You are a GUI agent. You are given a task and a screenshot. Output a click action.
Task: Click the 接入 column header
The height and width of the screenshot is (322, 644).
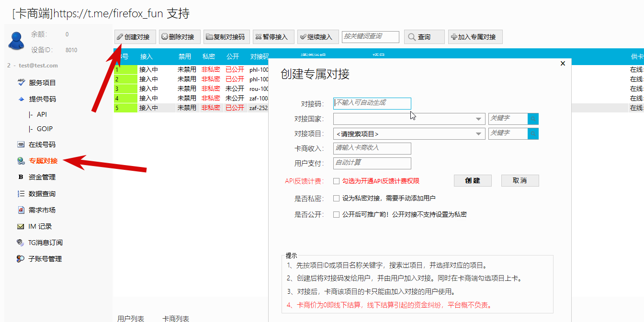(147, 56)
